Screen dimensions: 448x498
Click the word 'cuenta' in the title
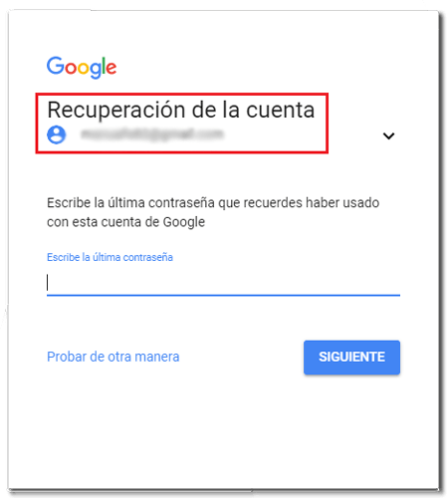coord(280,111)
